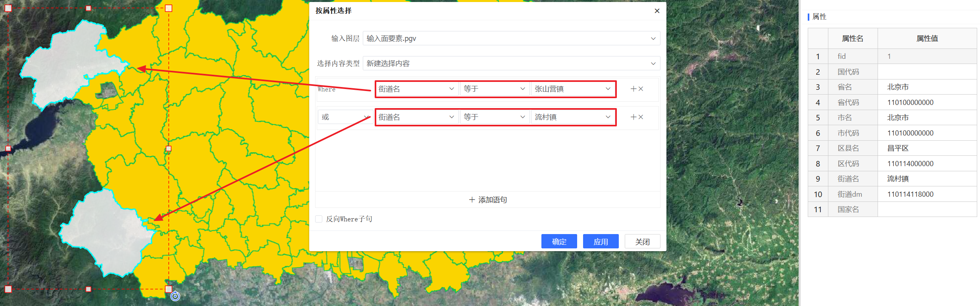Open the 张山营镇 value dropdown
Viewport: 980px width, 306px height.
(x=572, y=89)
